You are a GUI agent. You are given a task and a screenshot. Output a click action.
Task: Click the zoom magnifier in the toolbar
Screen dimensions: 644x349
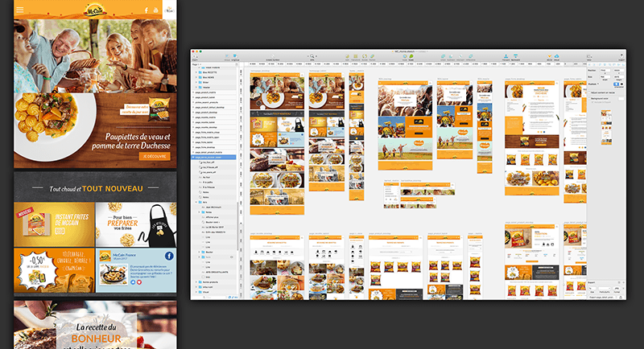coord(312,55)
